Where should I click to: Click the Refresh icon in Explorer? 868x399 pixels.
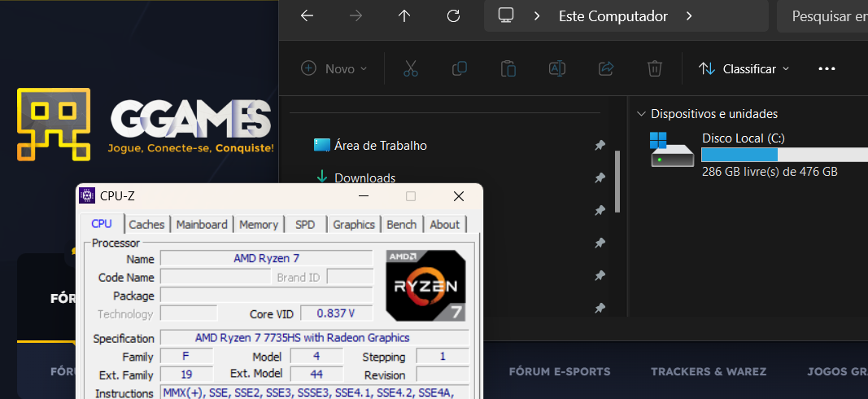(x=454, y=16)
